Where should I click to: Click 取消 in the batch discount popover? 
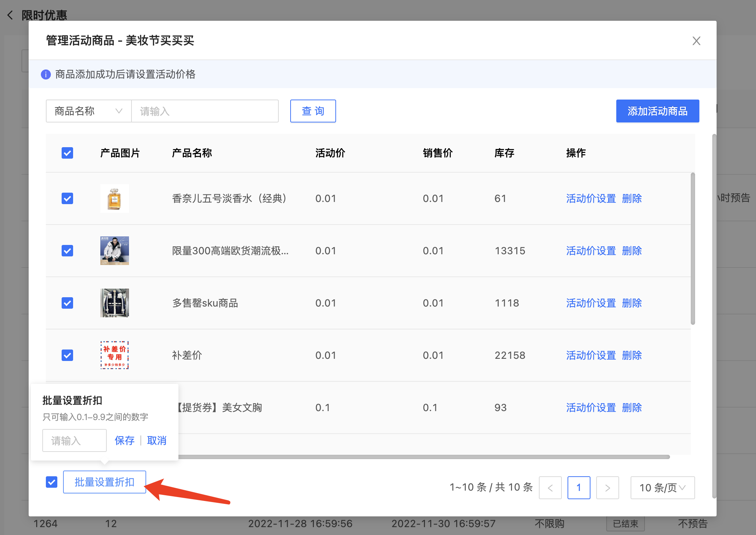157,440
